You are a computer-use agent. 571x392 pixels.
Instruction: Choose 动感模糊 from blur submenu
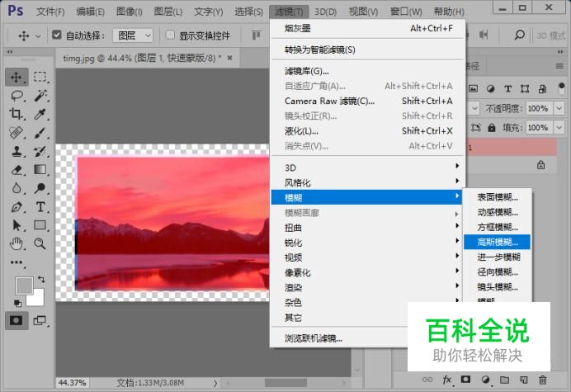point(497,212)
